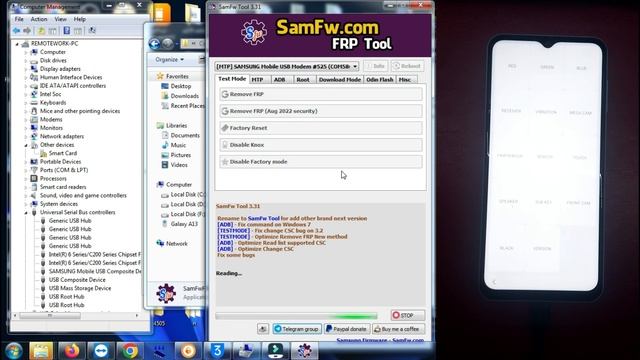
Task: Expand the Ports (COM & LPT) node
Action: coord(26,170)
